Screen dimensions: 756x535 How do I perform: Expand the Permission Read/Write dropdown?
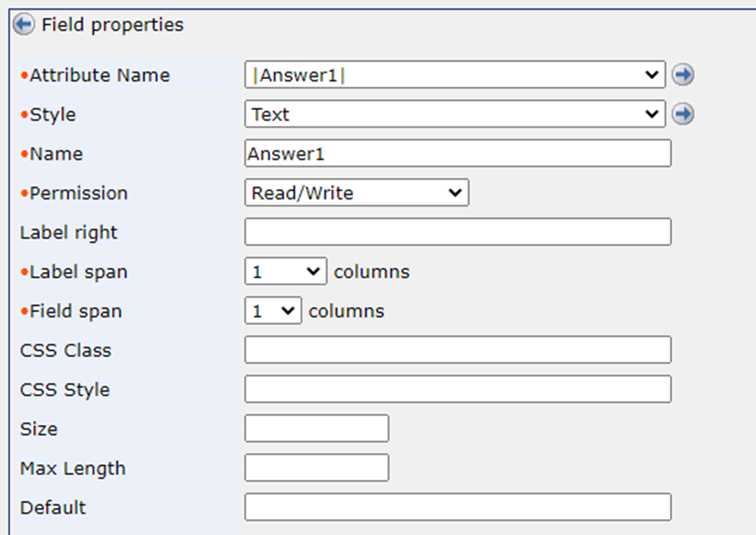coord(356,193)
